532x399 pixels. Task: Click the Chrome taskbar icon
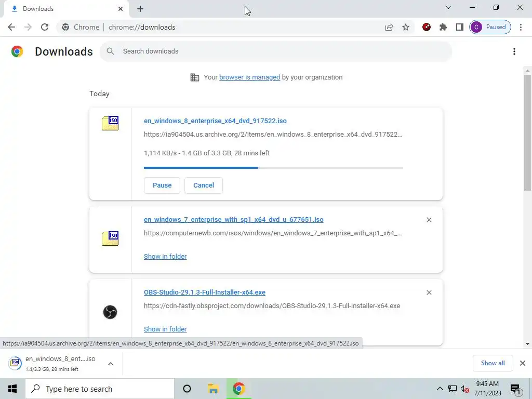click(239, 389)
